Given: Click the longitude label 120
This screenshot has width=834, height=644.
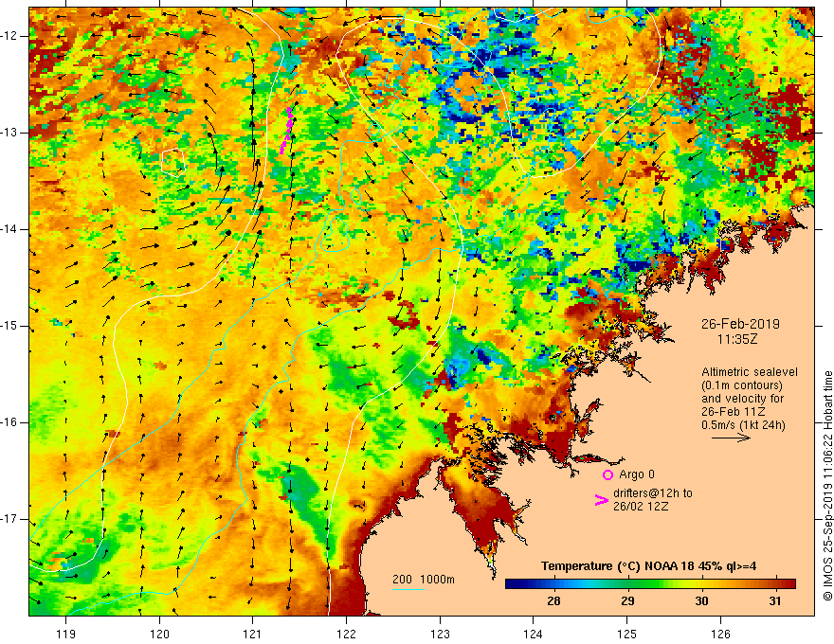Looking at the screenshot, I should 159,634.
